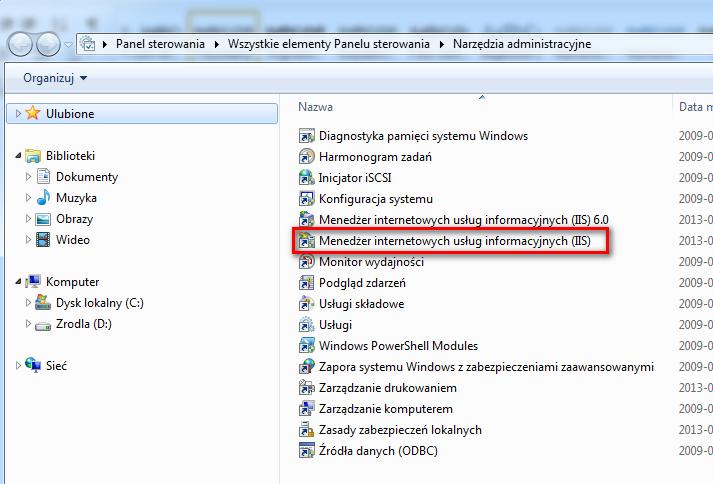Click icon of Menedżer internetowych usług informacyjnych (IIS)

[x=306, y=241]
